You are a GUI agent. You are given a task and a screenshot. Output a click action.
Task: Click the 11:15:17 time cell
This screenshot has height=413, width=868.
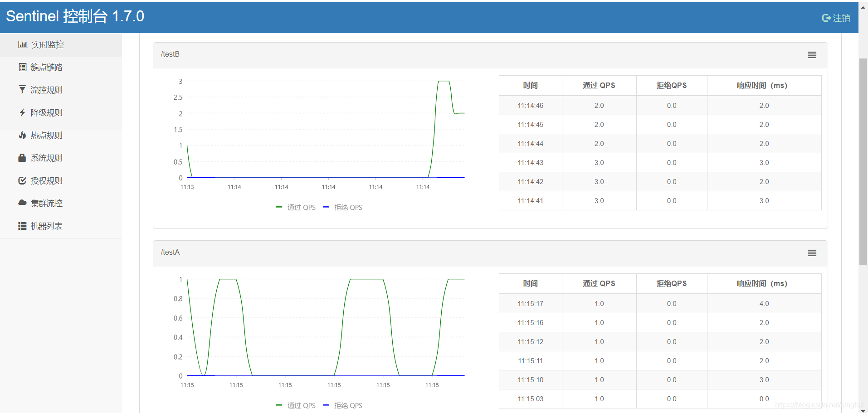[530, 304]
